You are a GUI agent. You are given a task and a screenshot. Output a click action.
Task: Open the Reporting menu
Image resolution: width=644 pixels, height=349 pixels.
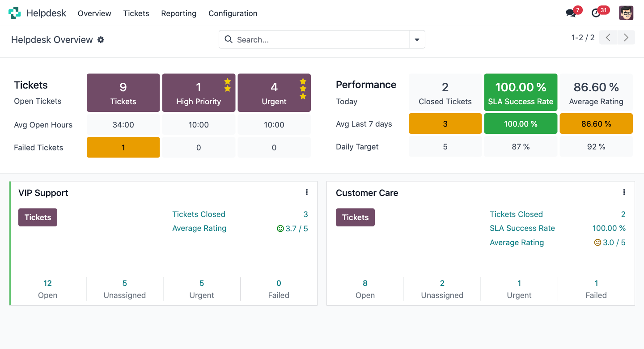click(x=178, y=13)
